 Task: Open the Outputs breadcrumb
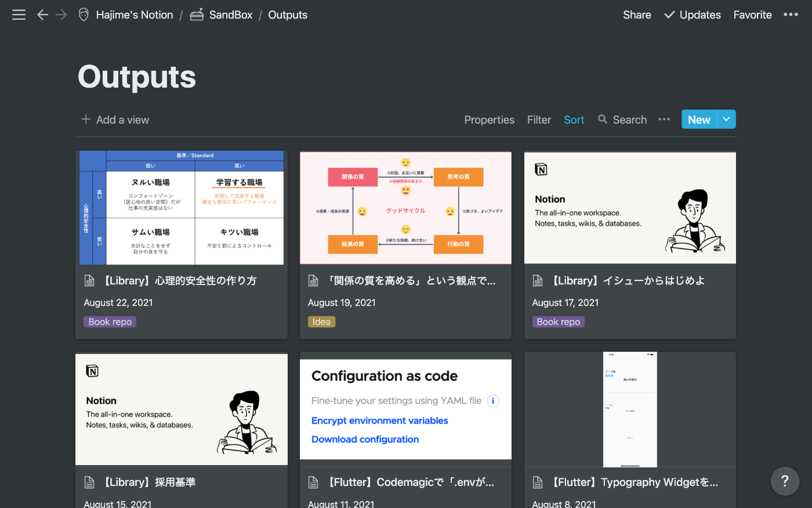288,15
